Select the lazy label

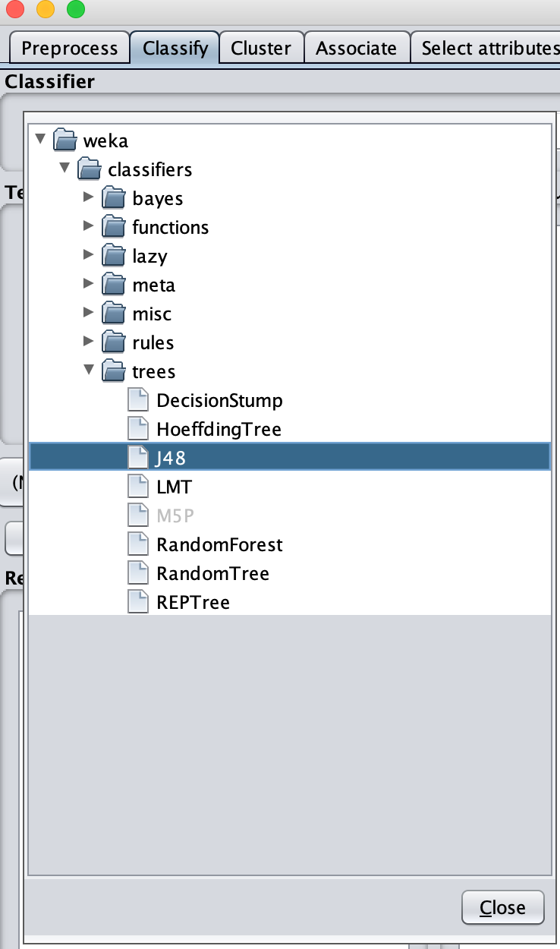tap(149, 257)
